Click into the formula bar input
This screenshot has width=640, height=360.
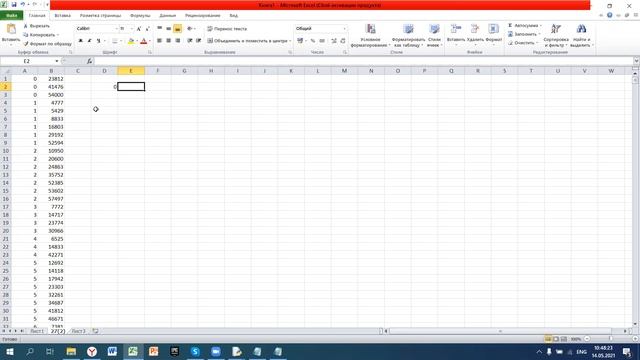pyautogui.click(x=363, y=61)
